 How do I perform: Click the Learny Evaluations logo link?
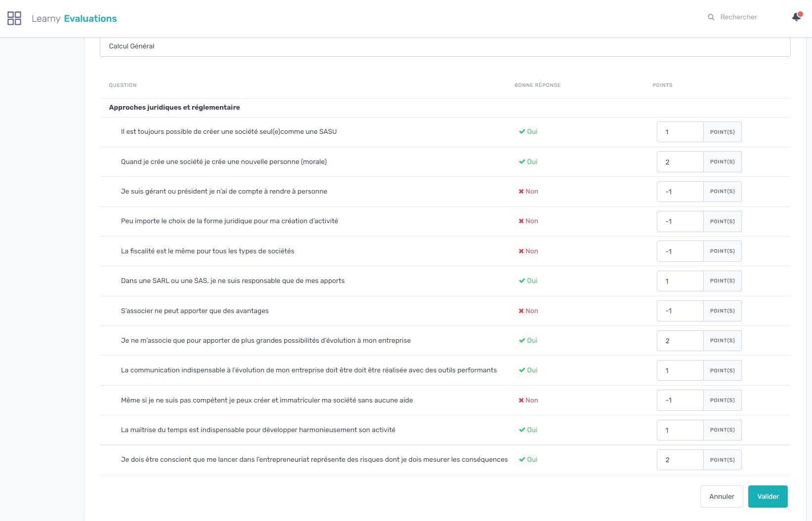[74, 19]
